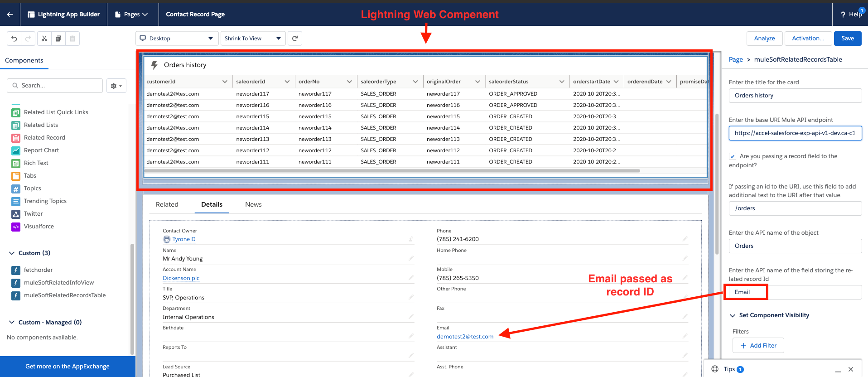Open the customerId column menu
868x377 pixels.
point(225,82)
